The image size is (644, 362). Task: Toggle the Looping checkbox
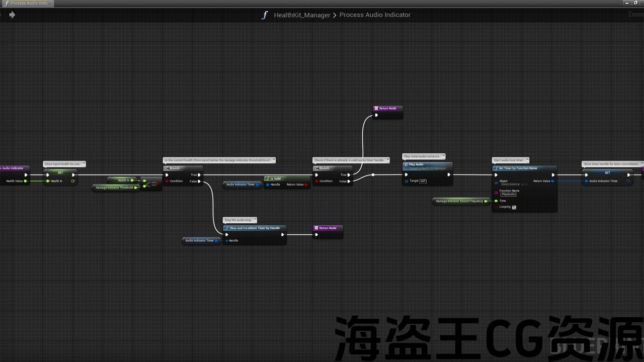(514, 207)
